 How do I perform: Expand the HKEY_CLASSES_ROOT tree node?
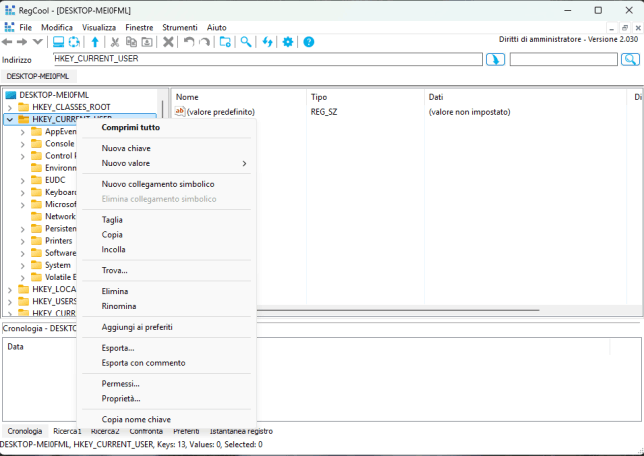click(10, 107)
